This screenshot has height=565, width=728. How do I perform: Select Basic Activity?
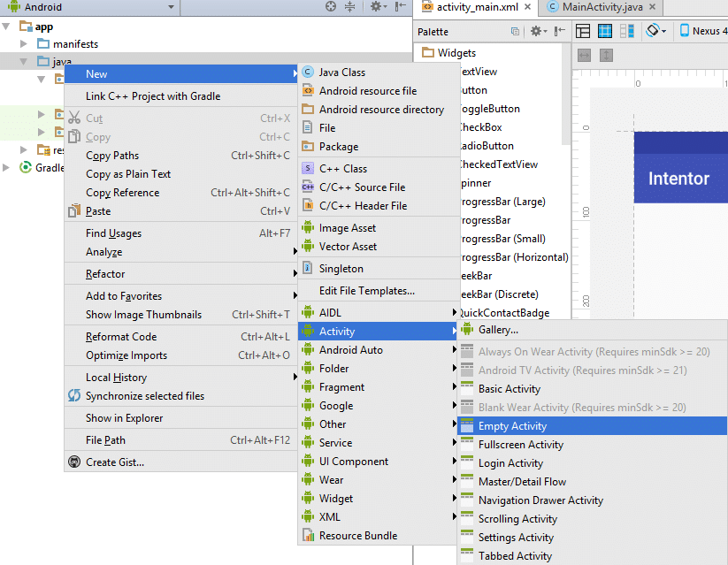point(593,389)
